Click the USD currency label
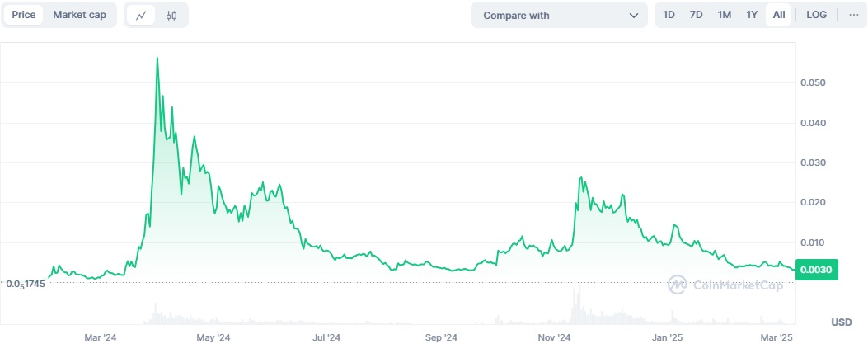Viewport: 868px width, 353px height. click(x=842, y=322)
